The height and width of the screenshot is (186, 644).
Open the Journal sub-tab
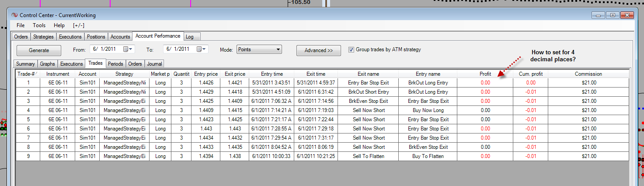click(x=155, y=64)
